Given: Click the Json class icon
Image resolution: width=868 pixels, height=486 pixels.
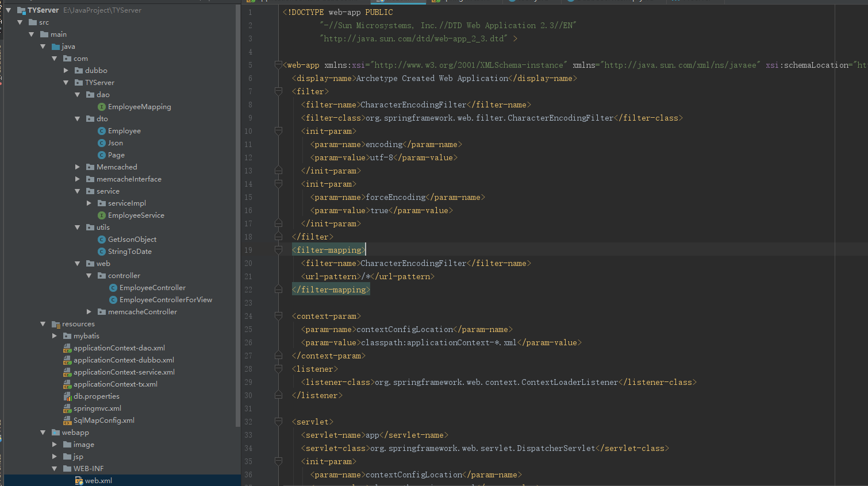Looking at the screenshot, I should point(102,143).
